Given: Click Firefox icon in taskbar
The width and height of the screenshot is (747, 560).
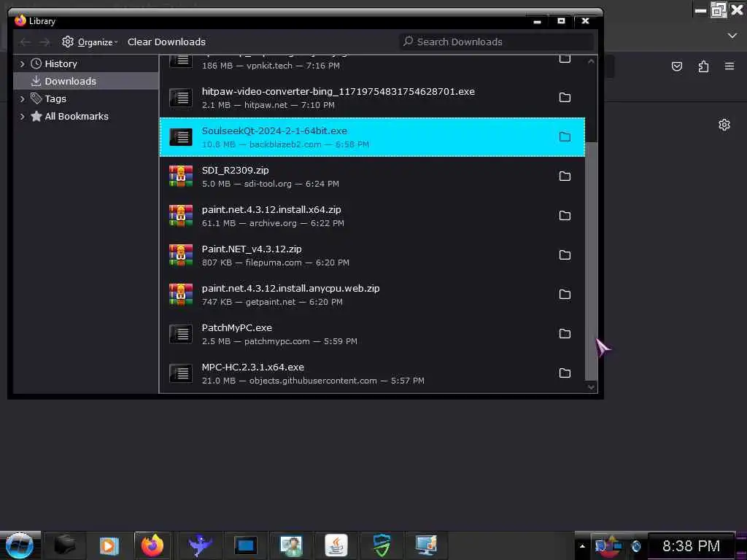Looking at the screenshot, I should tap(152, 545).
